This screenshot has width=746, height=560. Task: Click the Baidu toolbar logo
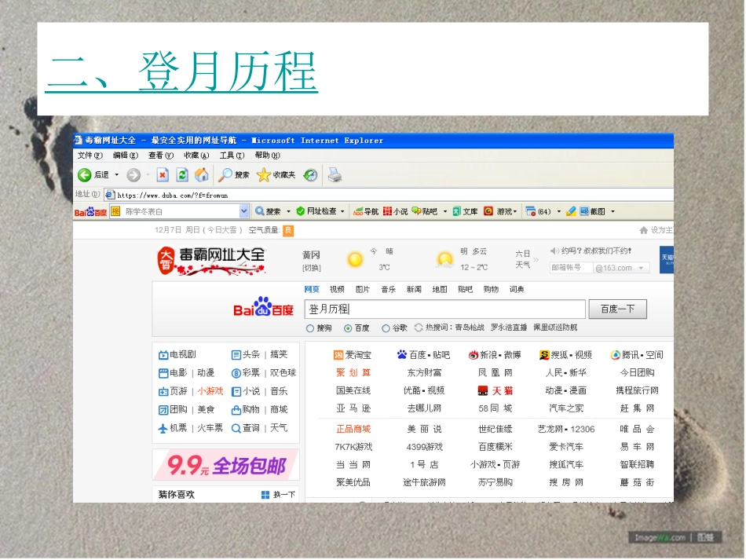coord(90,212)
